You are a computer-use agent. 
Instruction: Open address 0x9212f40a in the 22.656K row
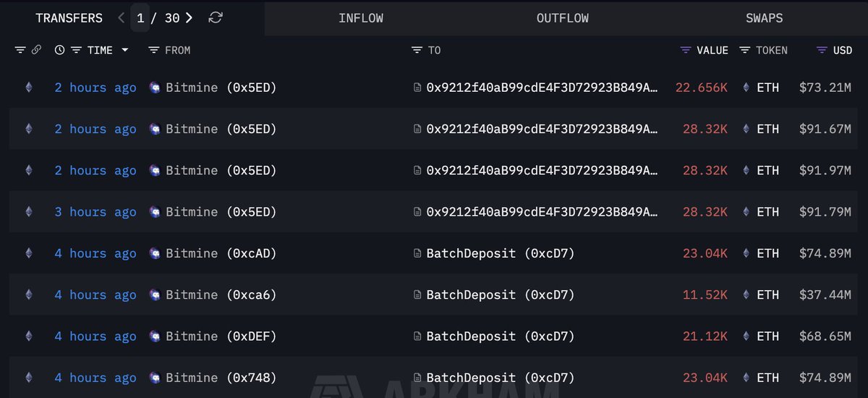542,88
